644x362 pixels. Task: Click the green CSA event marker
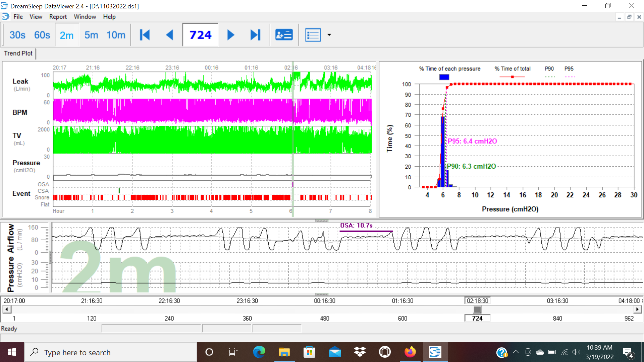119,190
